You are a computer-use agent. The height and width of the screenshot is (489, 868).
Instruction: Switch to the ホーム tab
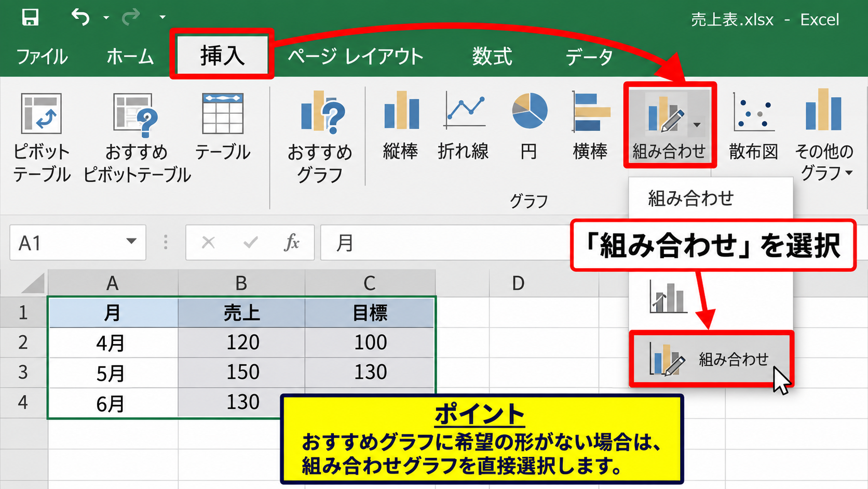(x=130, y=56)
